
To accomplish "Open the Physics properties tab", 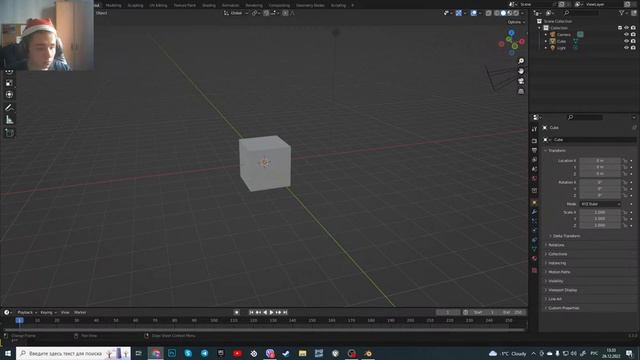I will (x=534, y=231).
